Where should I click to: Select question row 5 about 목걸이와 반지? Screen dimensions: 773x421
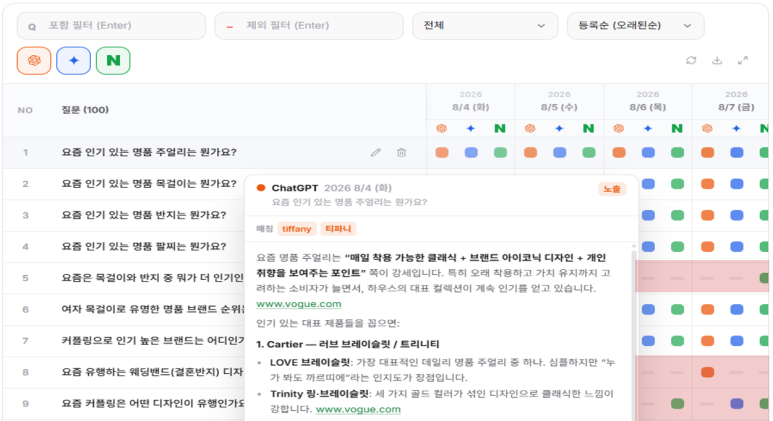(x=152, y=278)
